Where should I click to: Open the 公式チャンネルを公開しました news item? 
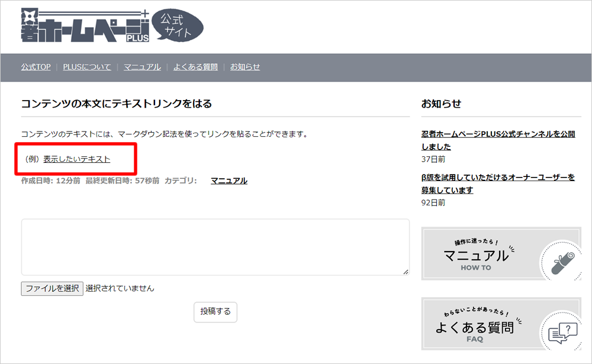coord(497,140)
